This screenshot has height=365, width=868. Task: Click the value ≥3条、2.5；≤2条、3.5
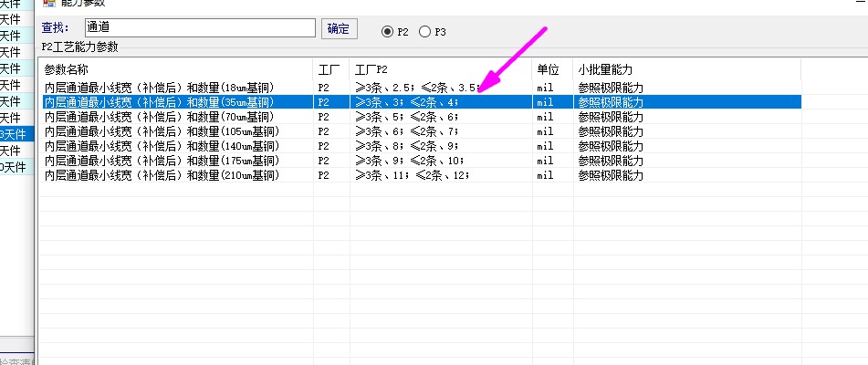click(x=417, y=88)
